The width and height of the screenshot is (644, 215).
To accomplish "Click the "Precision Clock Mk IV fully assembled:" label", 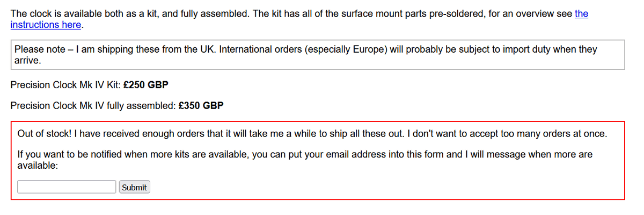I will (x=92, y=105).
